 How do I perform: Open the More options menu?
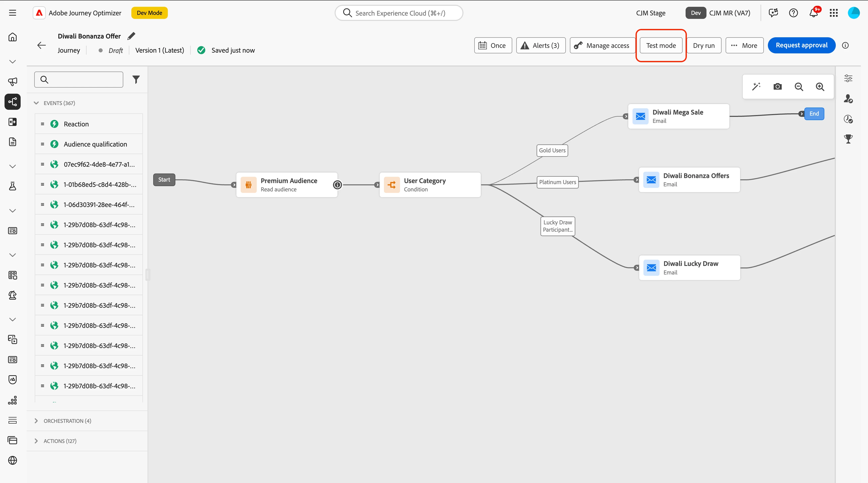coord(744,46)
